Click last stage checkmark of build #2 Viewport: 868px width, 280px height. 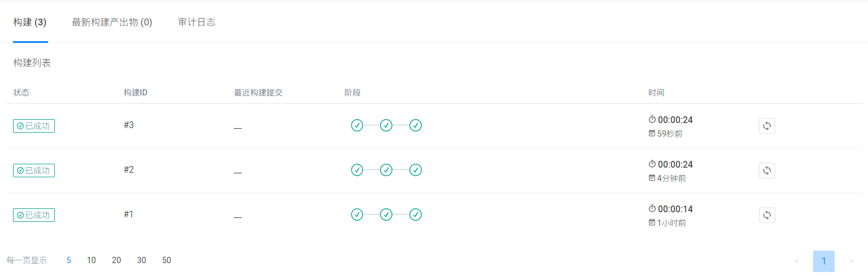[416, 170]
